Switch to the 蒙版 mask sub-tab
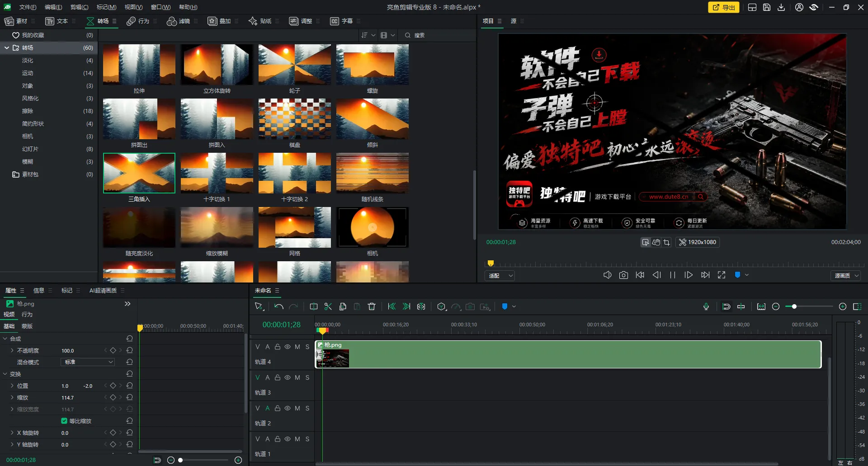Viewport: 868px width, 466px height. tap(27, 326)
